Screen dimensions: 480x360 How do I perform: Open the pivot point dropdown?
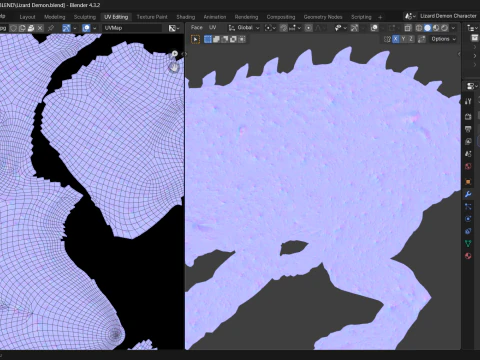pyautogui.click(x=269, y=28)
